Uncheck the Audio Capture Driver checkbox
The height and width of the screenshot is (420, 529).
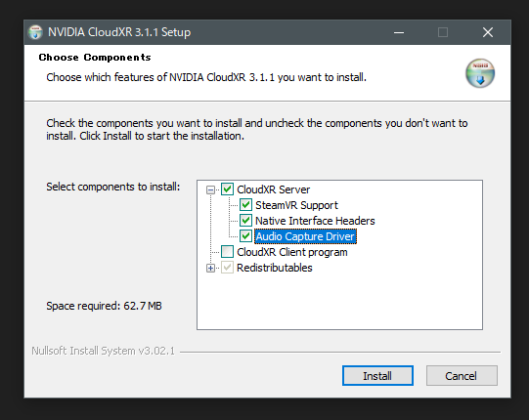tap(245, 236)
